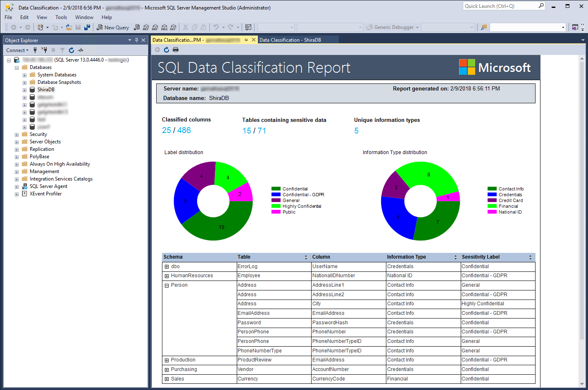Click in the Quick Launch search box
The width and height of the screenshot is (588, 390).
pos(500,6)
